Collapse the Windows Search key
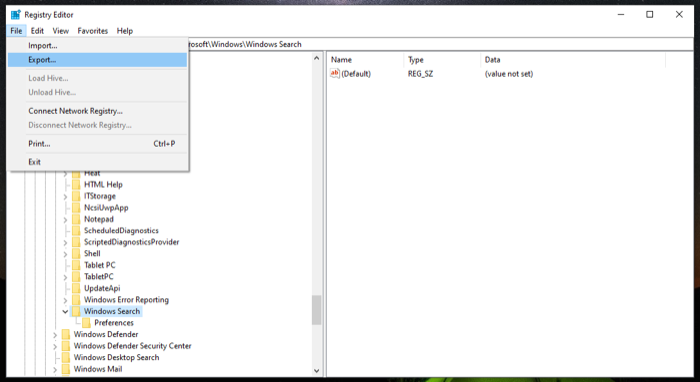Screen dimensions: 700x382 pos(65,311)
